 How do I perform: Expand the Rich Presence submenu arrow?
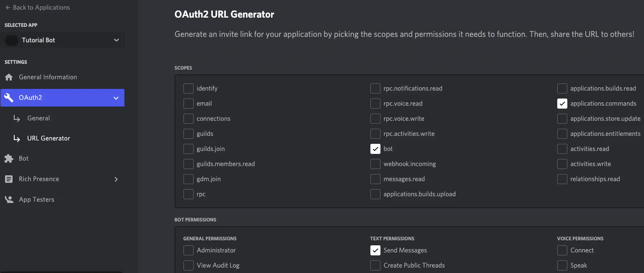click(116, 179)
